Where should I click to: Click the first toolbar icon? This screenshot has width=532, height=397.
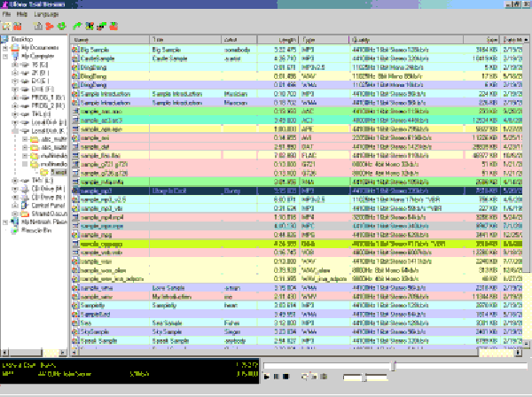[x=7, y=28]
